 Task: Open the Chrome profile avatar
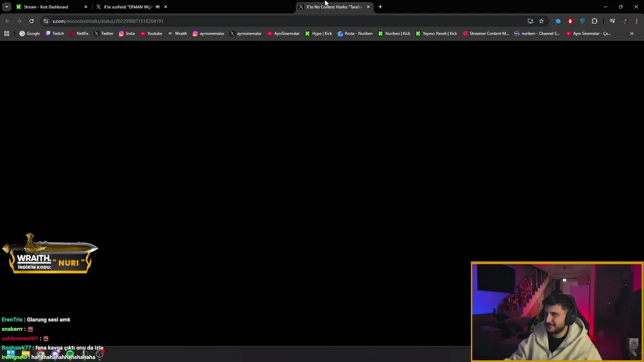(625, 21)
